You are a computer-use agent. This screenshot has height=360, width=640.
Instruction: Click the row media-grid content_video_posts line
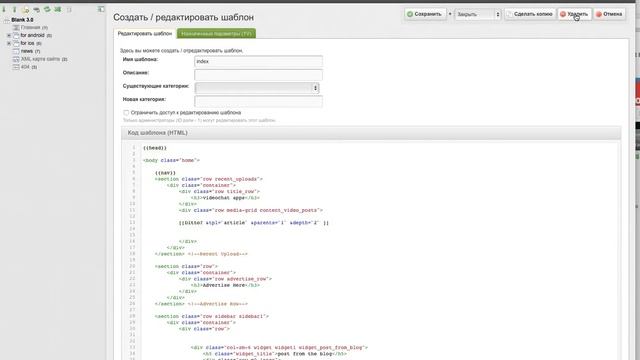coord(251,210)
